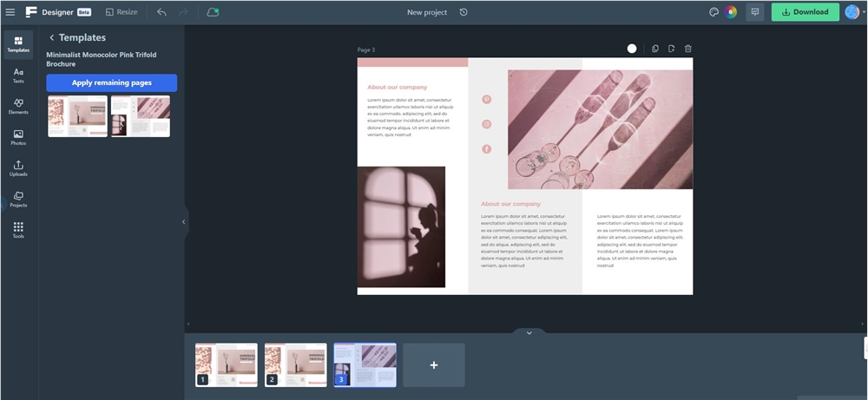868x400 pixels.
Task: Open the Photos panel
Action: coord(18,138)
